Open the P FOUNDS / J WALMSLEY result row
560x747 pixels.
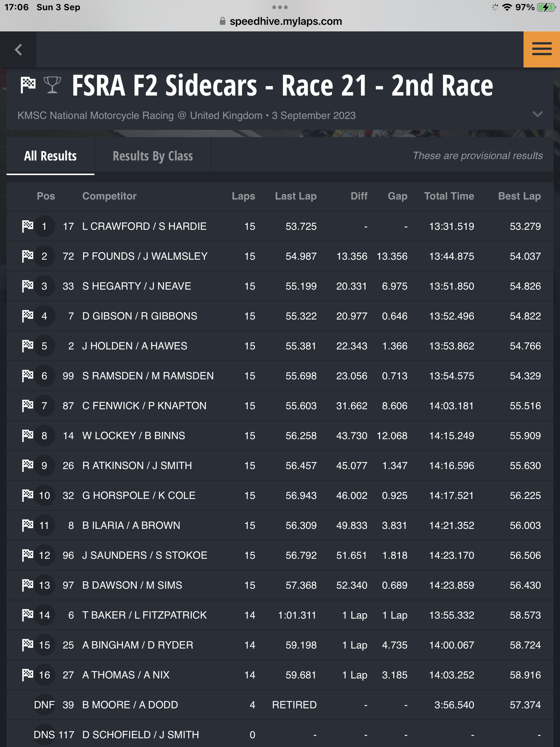click(280, 256)
